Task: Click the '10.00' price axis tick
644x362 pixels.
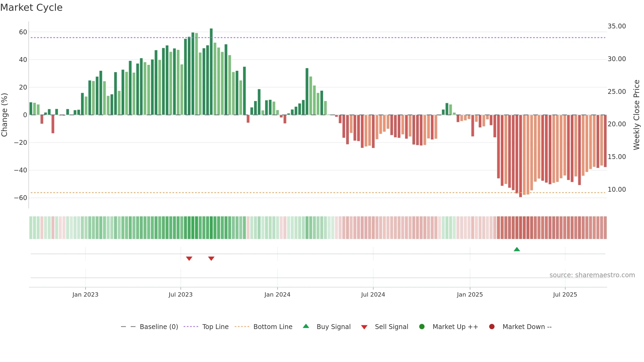Action: [617, 190]
